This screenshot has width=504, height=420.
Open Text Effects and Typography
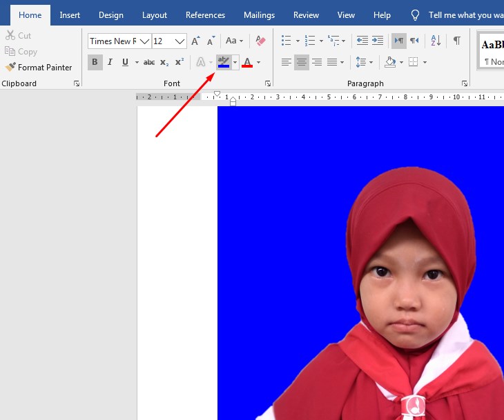(x=201, y=62)
